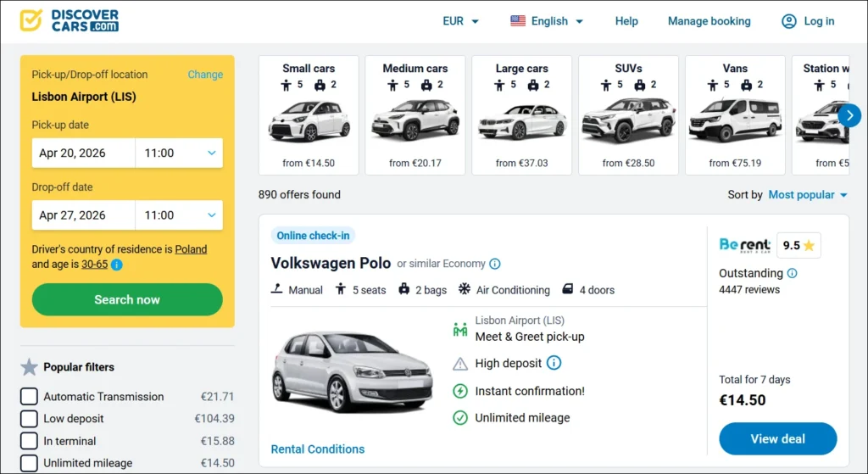Image resolution: width=868 pixels, height=474 pixels.
Task: Click the Poland country of residence link
Action: [191, 249]
